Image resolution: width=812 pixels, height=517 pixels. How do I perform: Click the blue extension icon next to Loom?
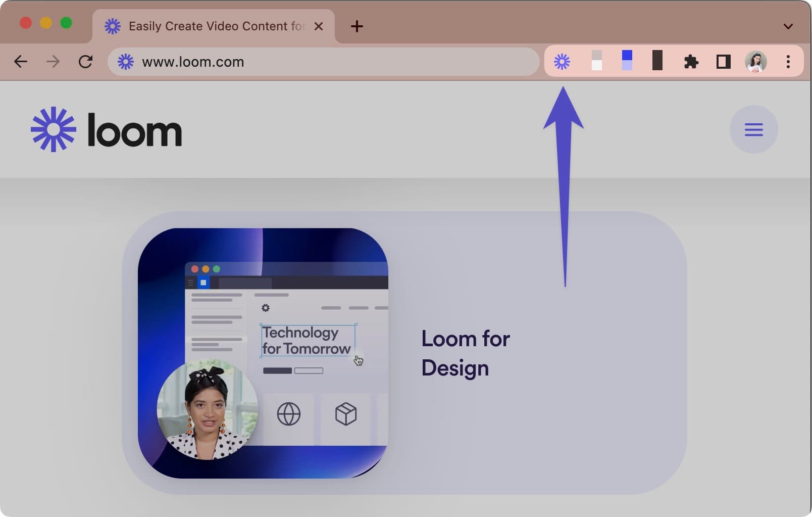(627, 61)
